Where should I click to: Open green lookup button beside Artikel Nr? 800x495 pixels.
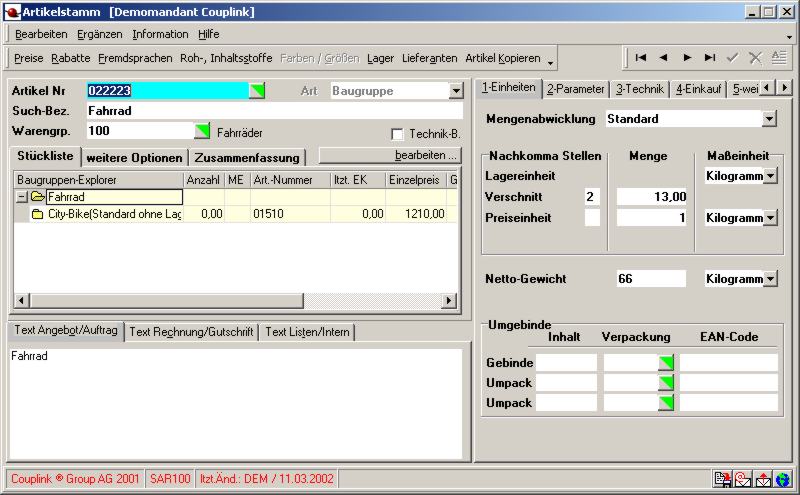click(x=258, y=91)
